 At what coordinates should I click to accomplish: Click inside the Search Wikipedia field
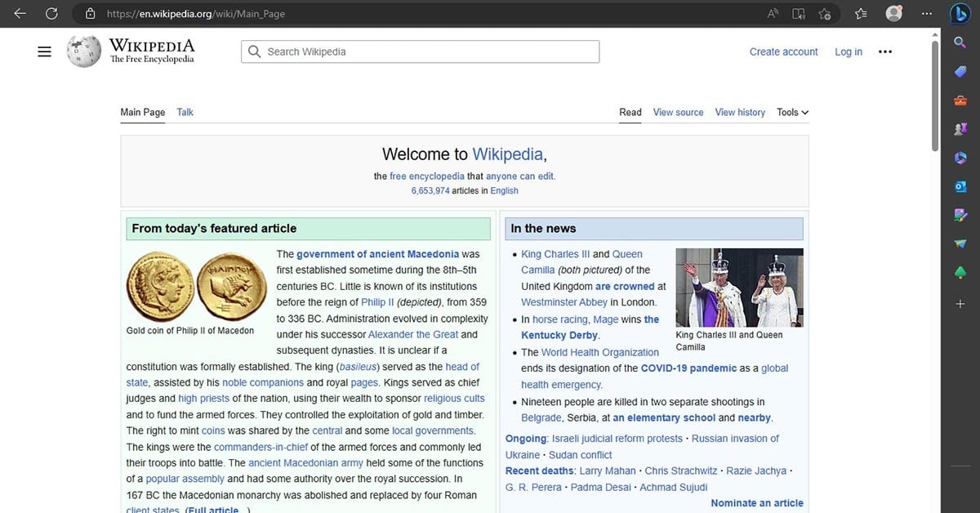point(421,51)
